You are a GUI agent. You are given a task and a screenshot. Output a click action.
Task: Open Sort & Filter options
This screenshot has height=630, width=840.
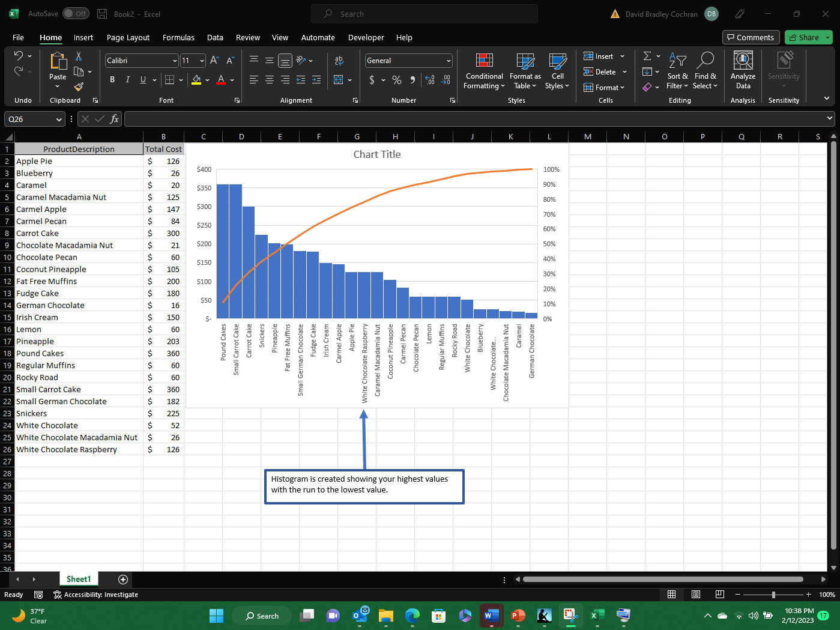click(x=677, y=71)
